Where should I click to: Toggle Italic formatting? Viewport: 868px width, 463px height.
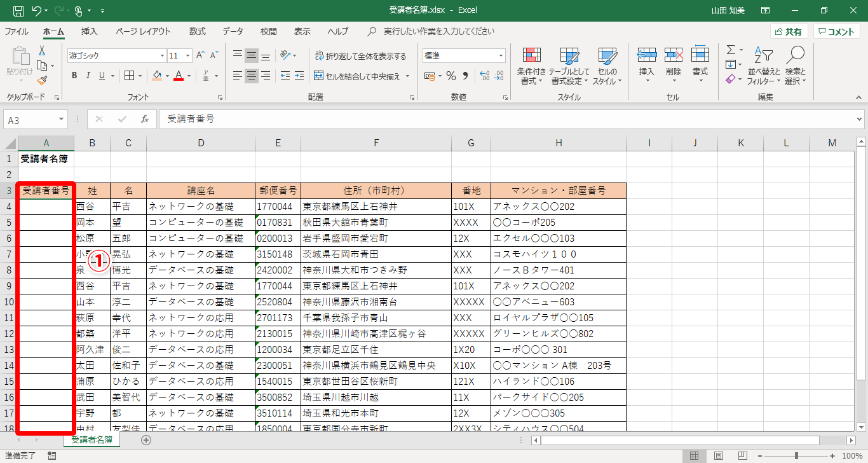pos(88,76)
